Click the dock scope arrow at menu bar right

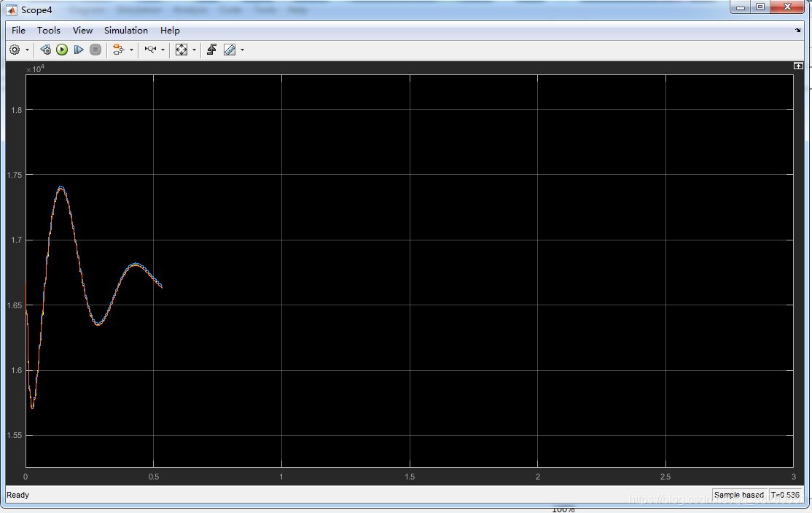(797, 31)
